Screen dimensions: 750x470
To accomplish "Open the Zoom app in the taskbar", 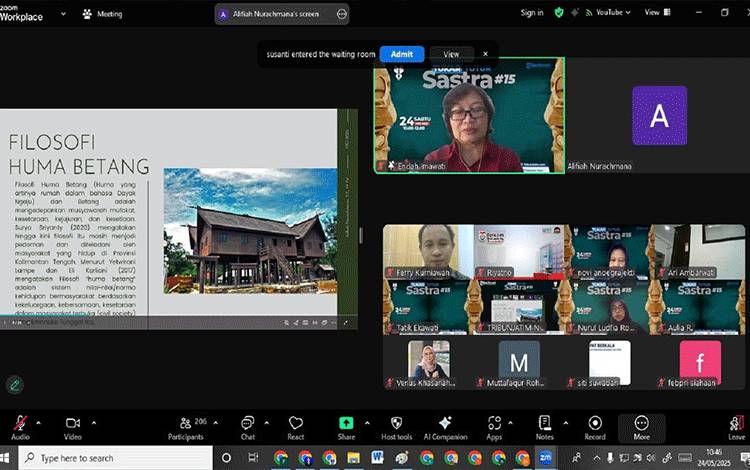I will (x=545, y=458).
